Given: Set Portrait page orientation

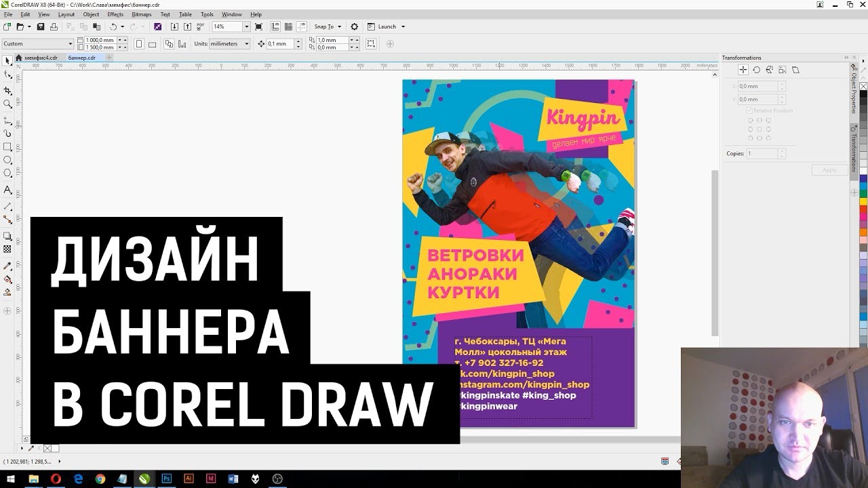Looking at the screenshot, I should 139,43.
